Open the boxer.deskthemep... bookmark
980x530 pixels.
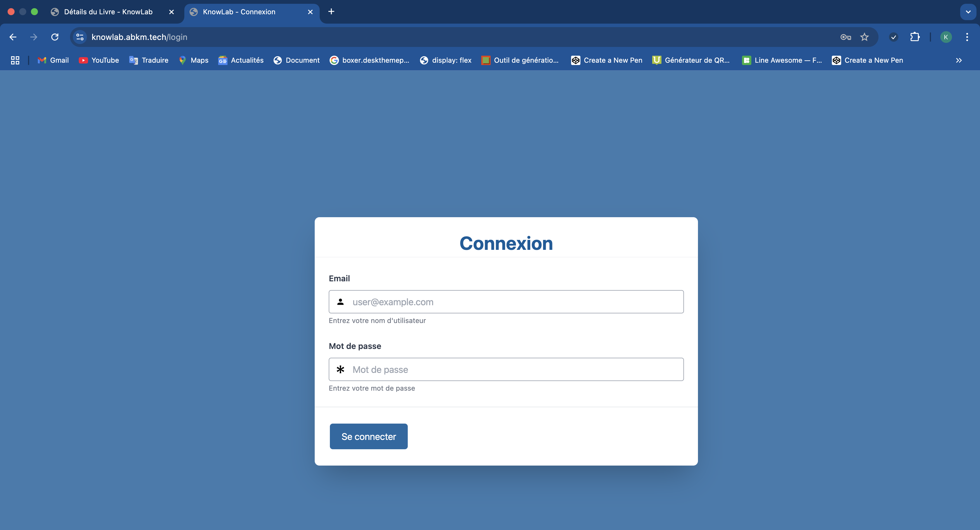370,60
